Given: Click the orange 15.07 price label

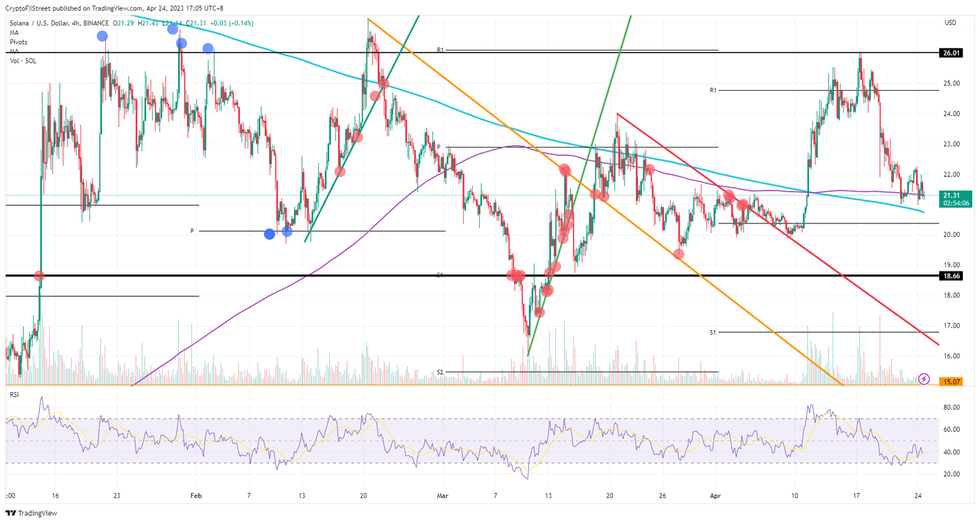Looking at the screenshot, I should click(951, 382).
